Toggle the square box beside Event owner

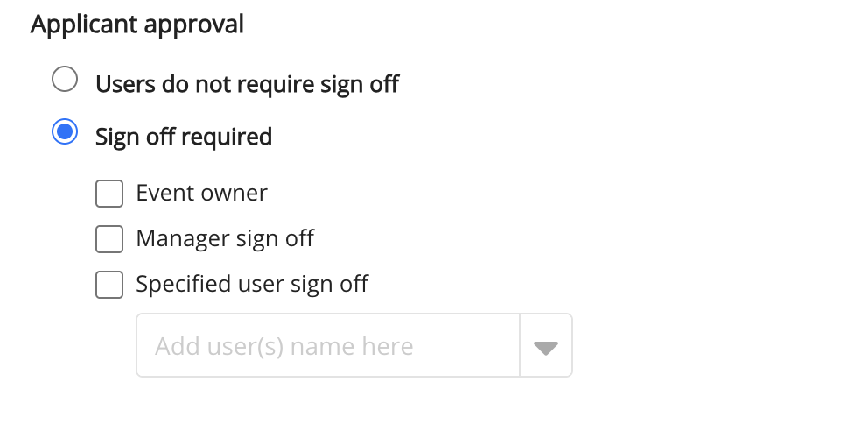coord(109,194)
